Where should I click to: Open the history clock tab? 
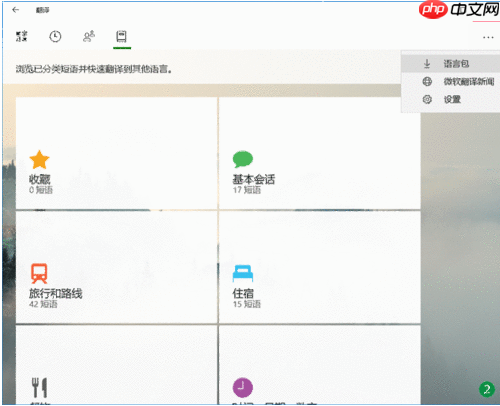(x=55, y=36)
